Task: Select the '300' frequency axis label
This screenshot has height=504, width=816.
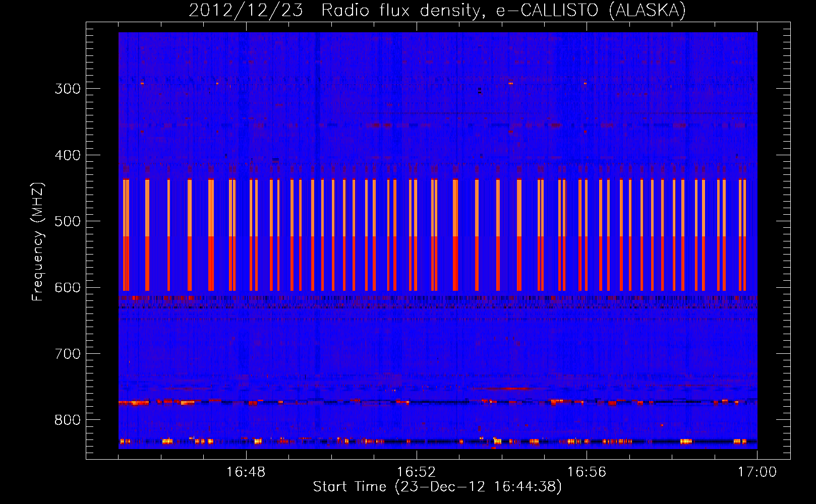Action: click(x=68, y=89)
